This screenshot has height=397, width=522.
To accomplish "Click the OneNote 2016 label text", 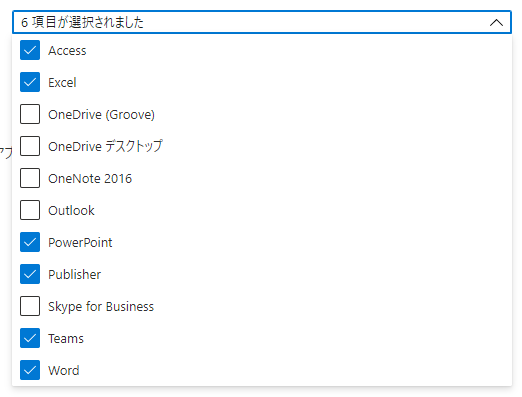I will coord(90,179).
